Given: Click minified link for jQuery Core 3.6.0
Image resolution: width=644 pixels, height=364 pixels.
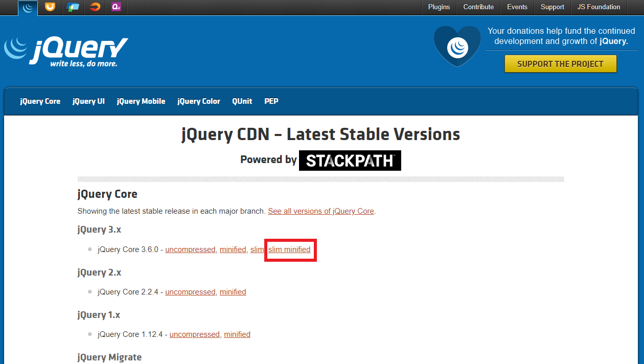Looking at the screenshot, I should [x=233, y=249].
